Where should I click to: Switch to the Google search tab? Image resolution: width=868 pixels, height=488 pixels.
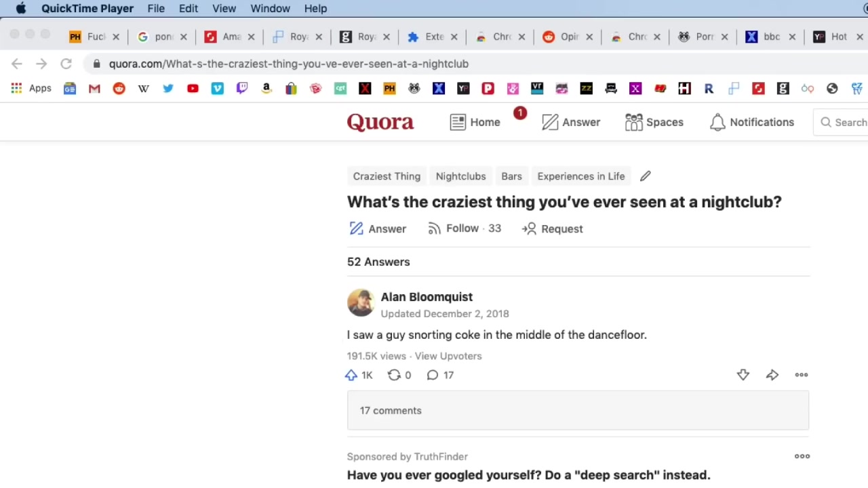[x=161, y=37]
